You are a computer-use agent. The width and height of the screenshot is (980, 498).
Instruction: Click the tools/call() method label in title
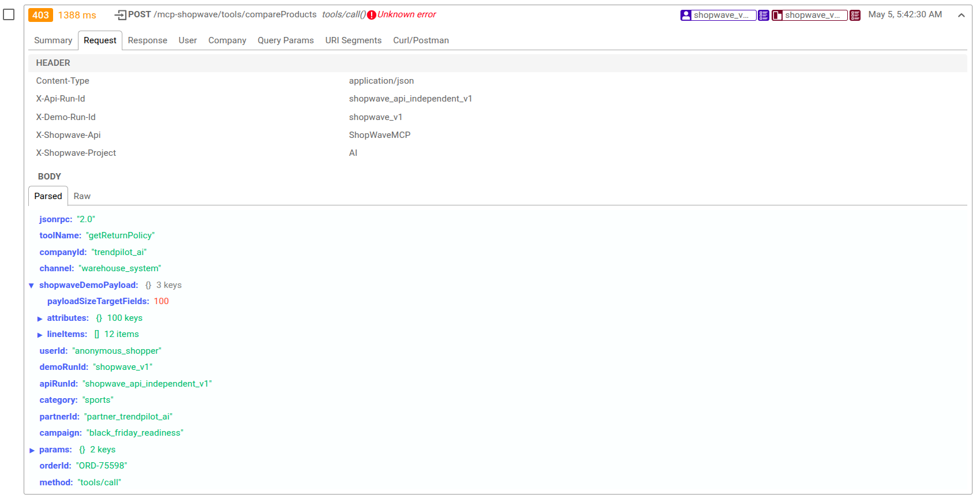click(344, 14)
